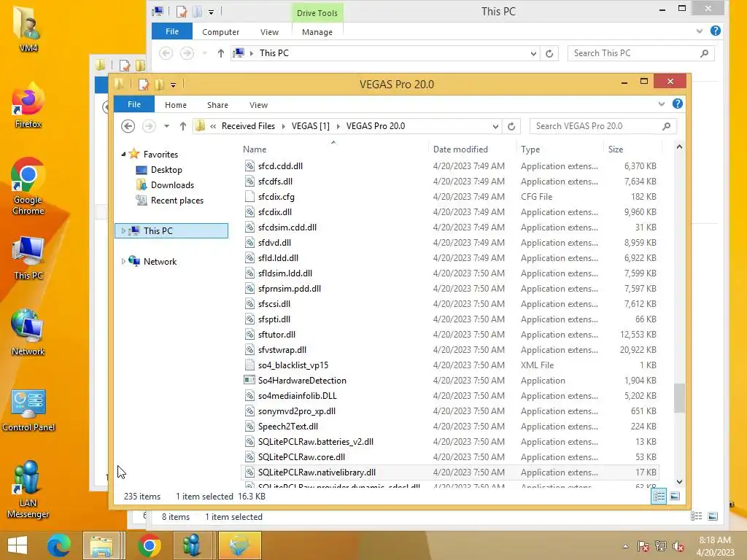Open LAN Messenger taskbar button
The height and width of the screenshot is (560, 747).
click(192, 545)
